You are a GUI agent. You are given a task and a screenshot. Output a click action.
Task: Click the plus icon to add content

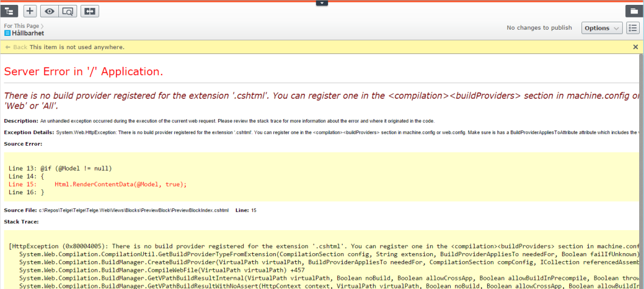(30, 11)
